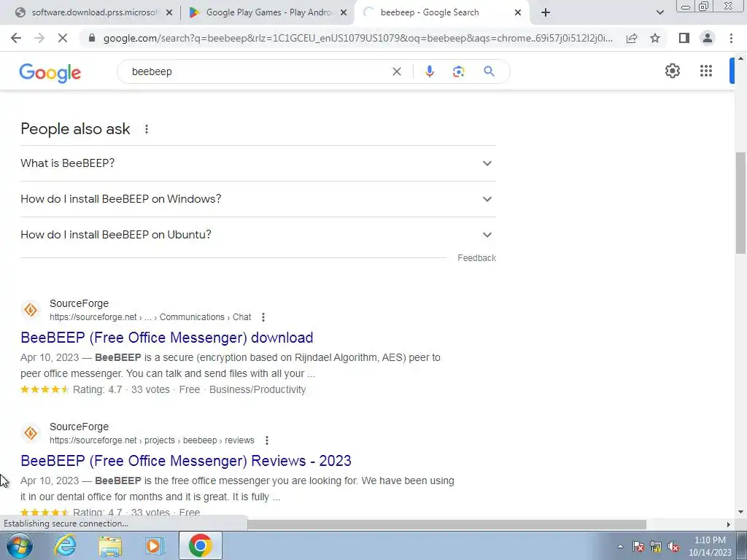Open Action Center flag icon
Viewport: 747px width, 560px height.
click(x=638, y=547)
